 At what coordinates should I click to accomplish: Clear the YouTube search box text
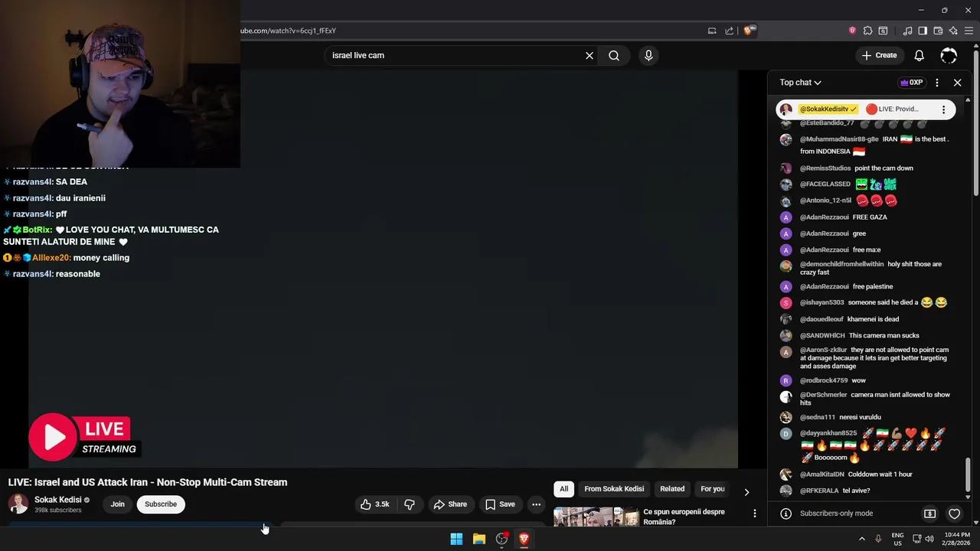(590, 55)
